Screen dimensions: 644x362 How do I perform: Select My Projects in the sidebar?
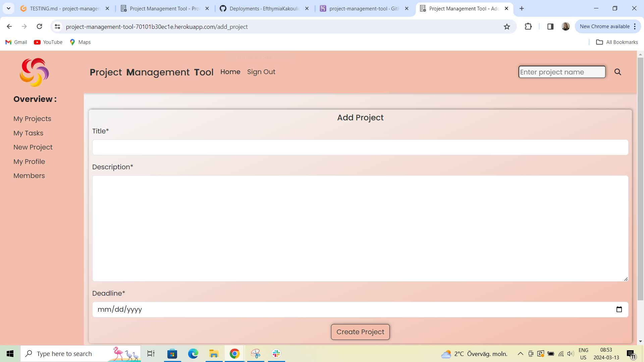tap(32, 119)
